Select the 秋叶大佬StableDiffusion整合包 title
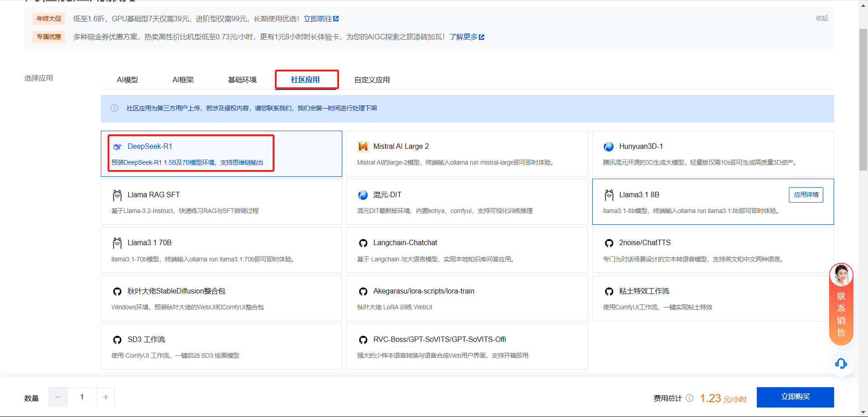This screenshot has width=868, height=417. click(176, 291)
